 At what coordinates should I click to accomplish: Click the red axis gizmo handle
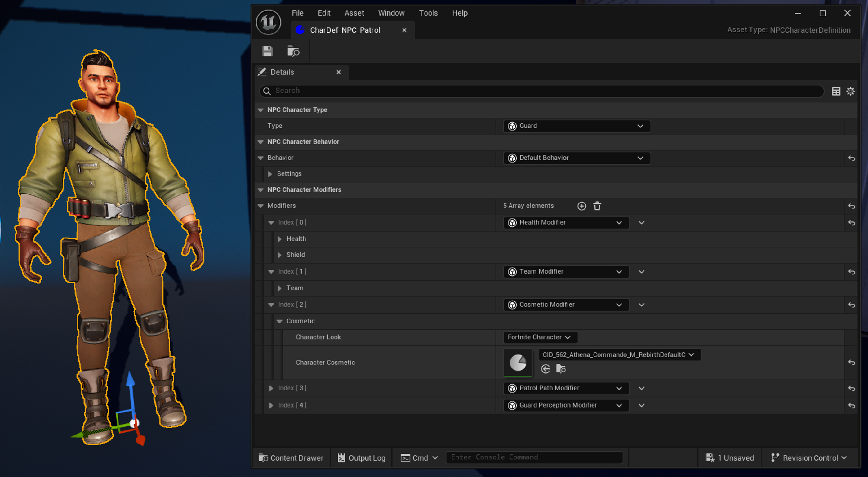tap(140, 439)
